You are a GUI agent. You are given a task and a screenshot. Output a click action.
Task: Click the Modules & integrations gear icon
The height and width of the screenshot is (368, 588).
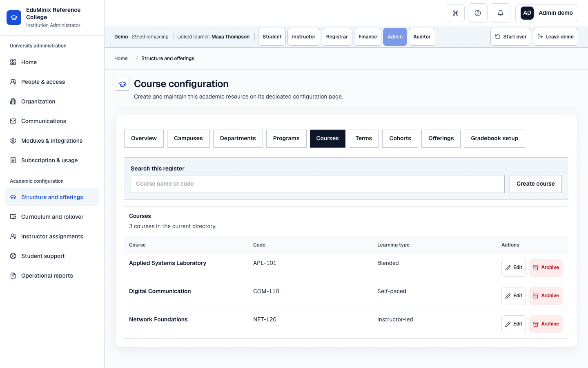[13, 141]
